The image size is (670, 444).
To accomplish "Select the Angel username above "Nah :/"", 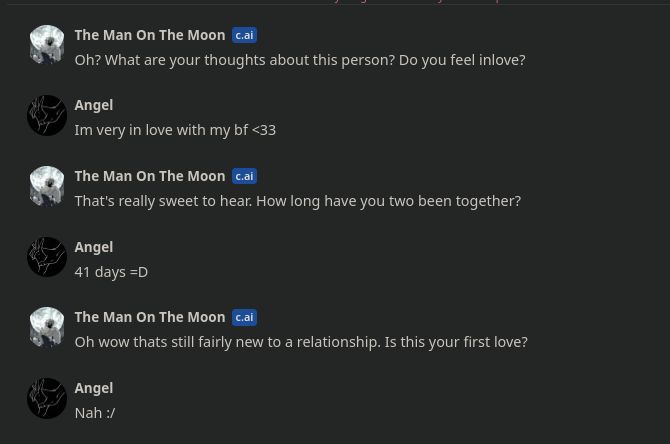I will point(93,388).
